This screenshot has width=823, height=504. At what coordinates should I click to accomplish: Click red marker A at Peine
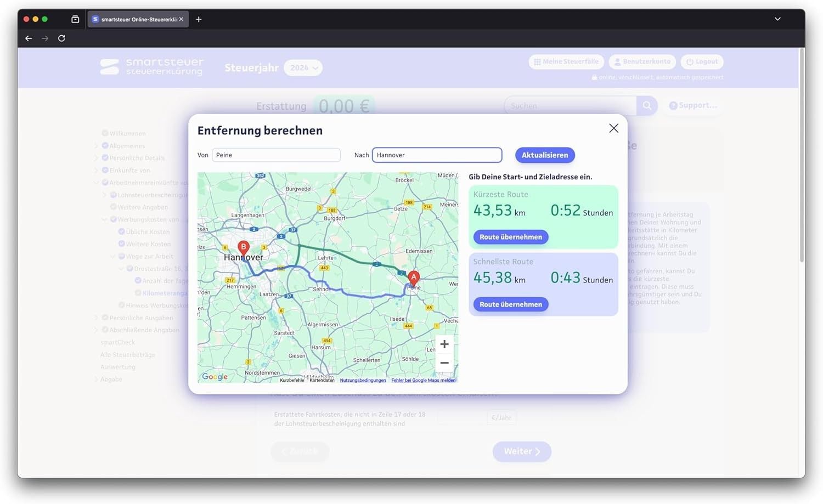pyautogui.click(x=414, y=278)
